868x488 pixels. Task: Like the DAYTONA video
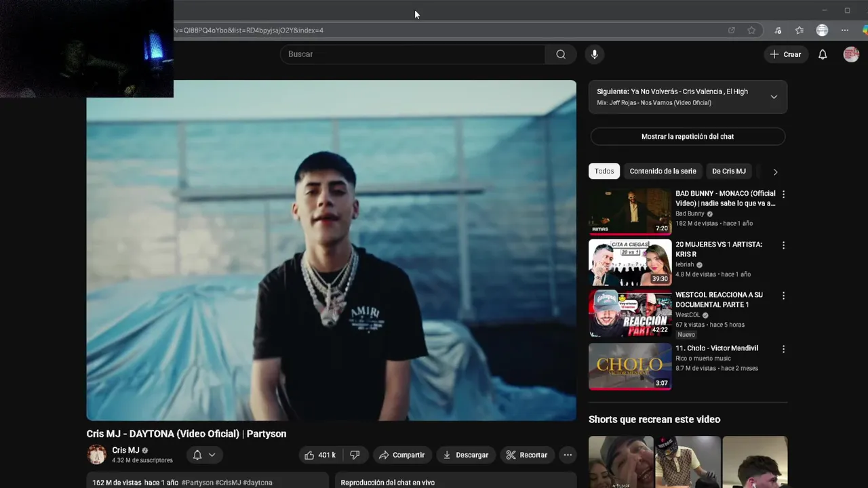tap(320, 455)
